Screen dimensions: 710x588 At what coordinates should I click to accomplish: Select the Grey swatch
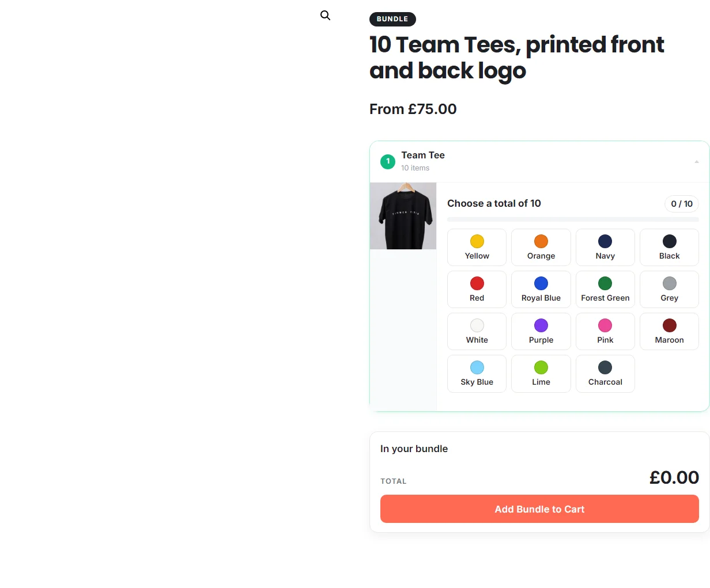click(x=669, y=290)
